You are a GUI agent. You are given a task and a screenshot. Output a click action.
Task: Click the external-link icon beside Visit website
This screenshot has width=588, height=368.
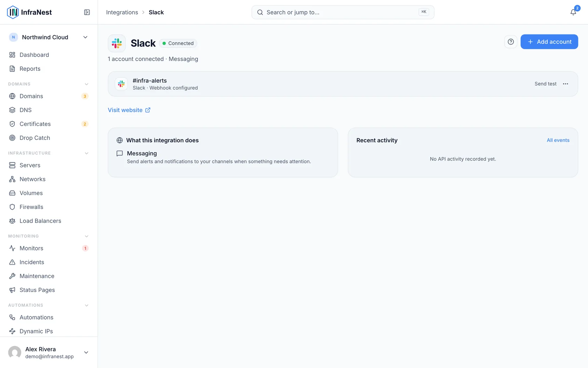(x=148, y=110)
